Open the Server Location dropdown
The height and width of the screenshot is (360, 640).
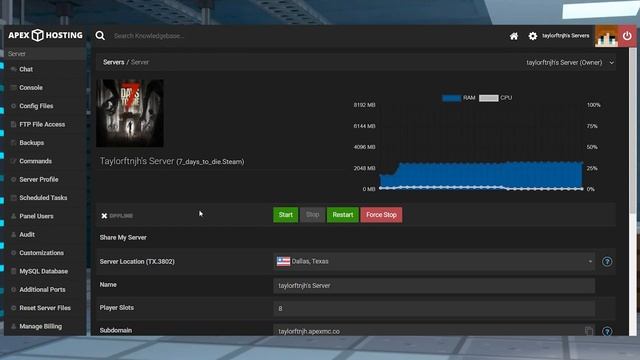point(434,262)
